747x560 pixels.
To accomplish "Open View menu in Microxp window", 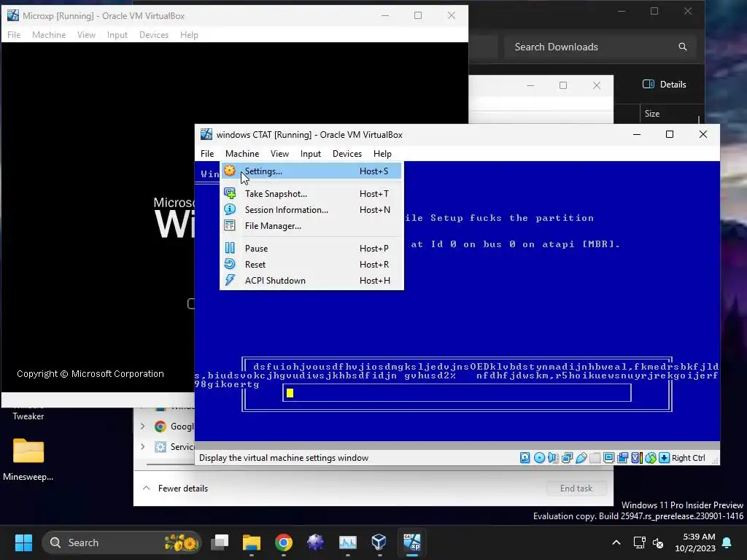I will (x=86, y=35).
